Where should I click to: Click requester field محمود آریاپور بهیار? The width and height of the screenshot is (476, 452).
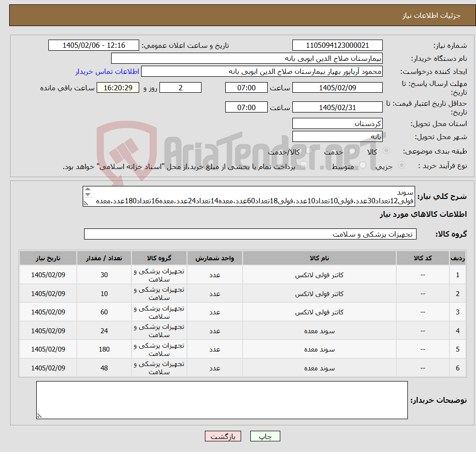tap(261, 71)
